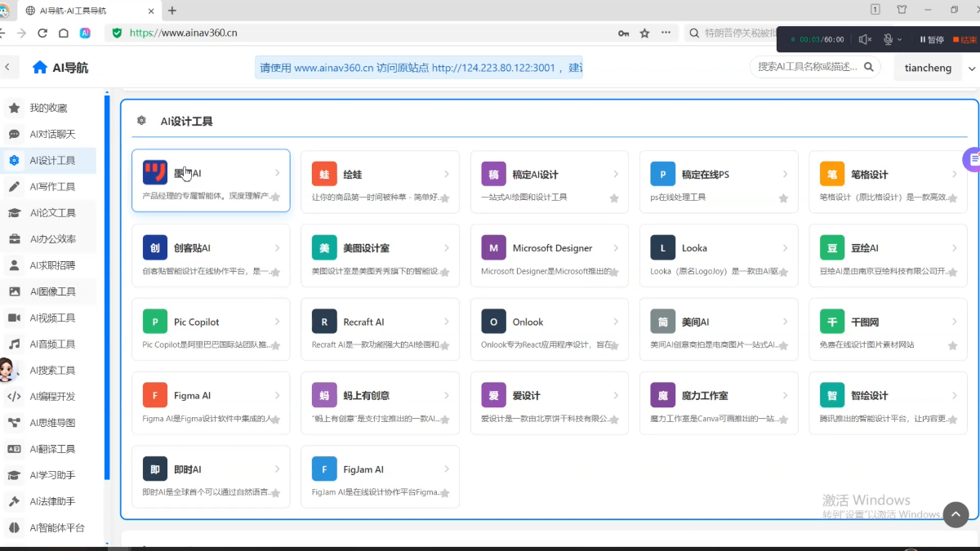Open the 我的收藏 star icon in sidebar
980x551 pixels.
(15, 108)
